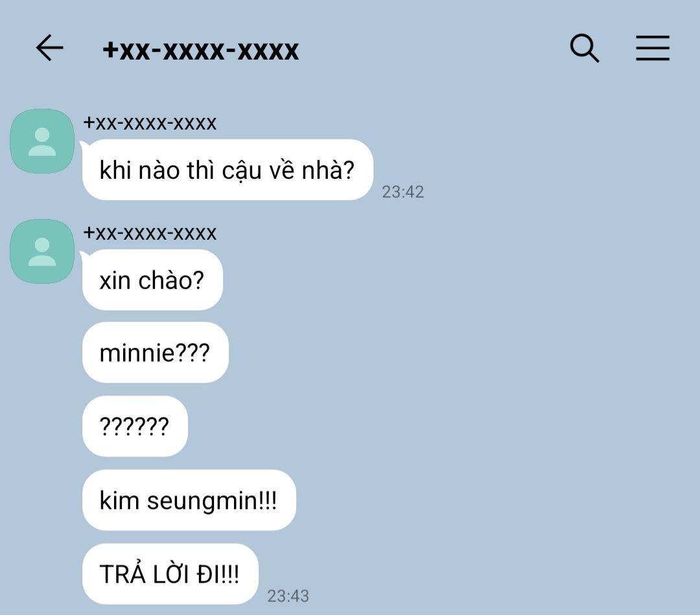Tap the 23:43 timestamp
The image size is (700, 615).
point(288,596)
